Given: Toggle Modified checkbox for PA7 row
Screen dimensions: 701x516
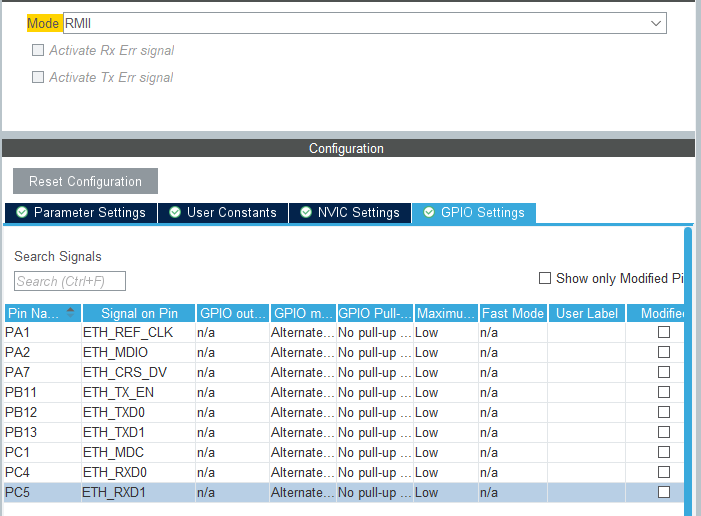Looking at the screenshot, I should coord(664,372).
